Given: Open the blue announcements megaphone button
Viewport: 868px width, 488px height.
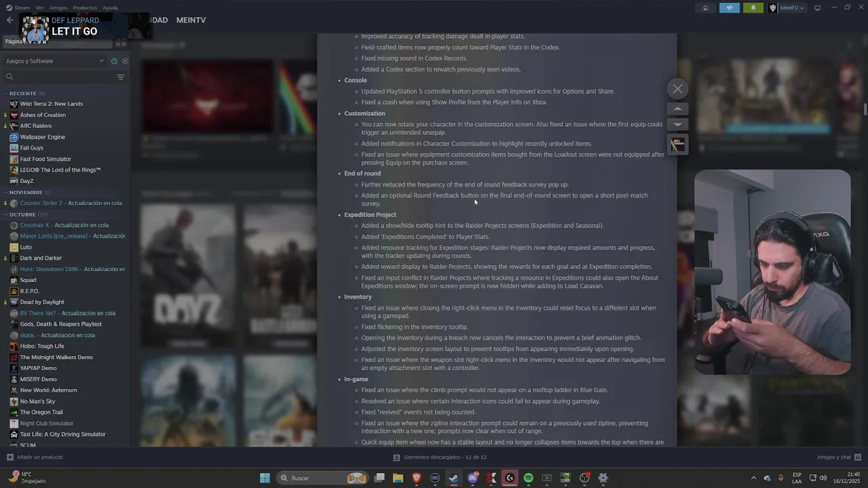Looking at the screenshot, I should point(730,8).
